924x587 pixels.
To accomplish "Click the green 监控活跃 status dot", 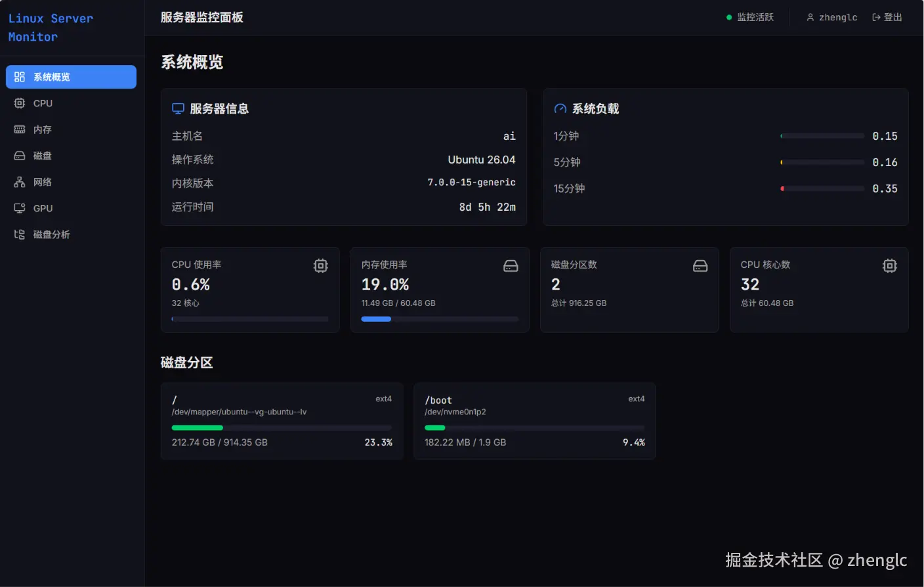I will pos(729,18).
